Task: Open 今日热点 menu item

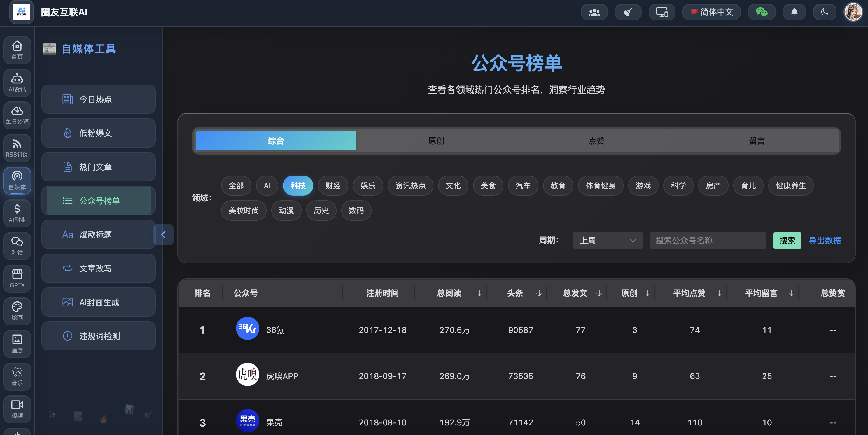Action: tap(98, 99)
